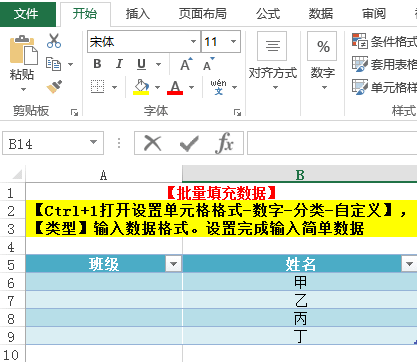Decrease font size with small A

pos(209,64)
